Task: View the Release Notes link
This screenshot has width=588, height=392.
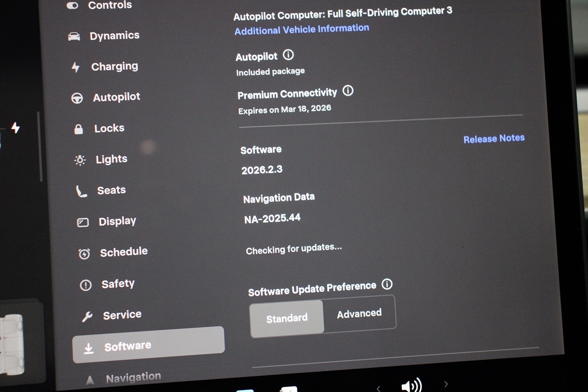Action: click(x=494, y=139)
